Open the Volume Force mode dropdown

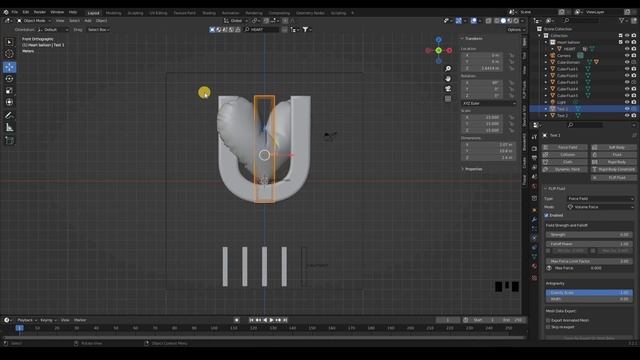(x=600, y=207)
